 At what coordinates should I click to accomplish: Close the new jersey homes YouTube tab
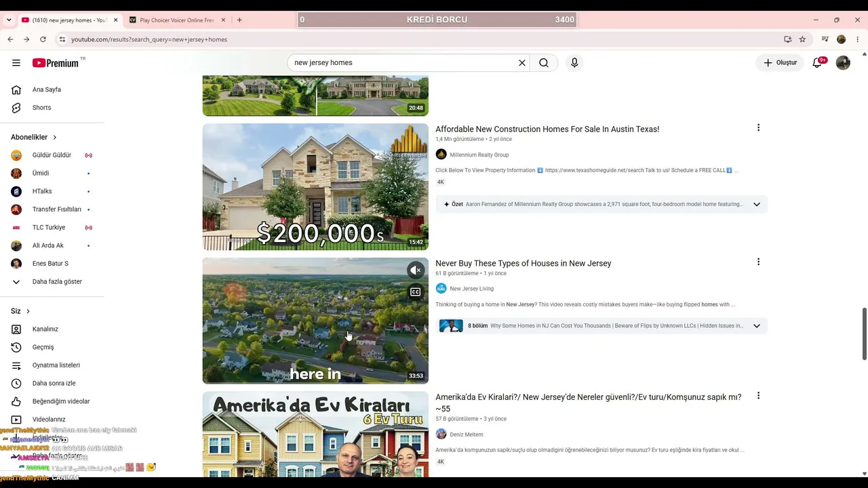(115, 20)
